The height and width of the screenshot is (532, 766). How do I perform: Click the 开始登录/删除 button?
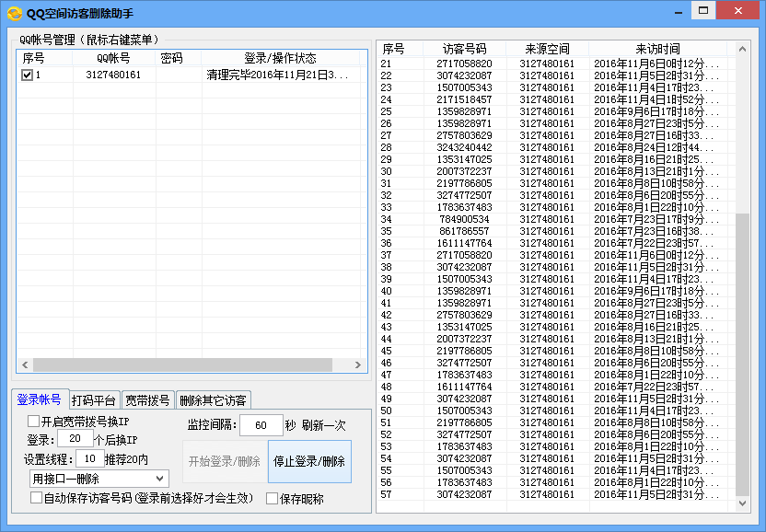point(225,461)
